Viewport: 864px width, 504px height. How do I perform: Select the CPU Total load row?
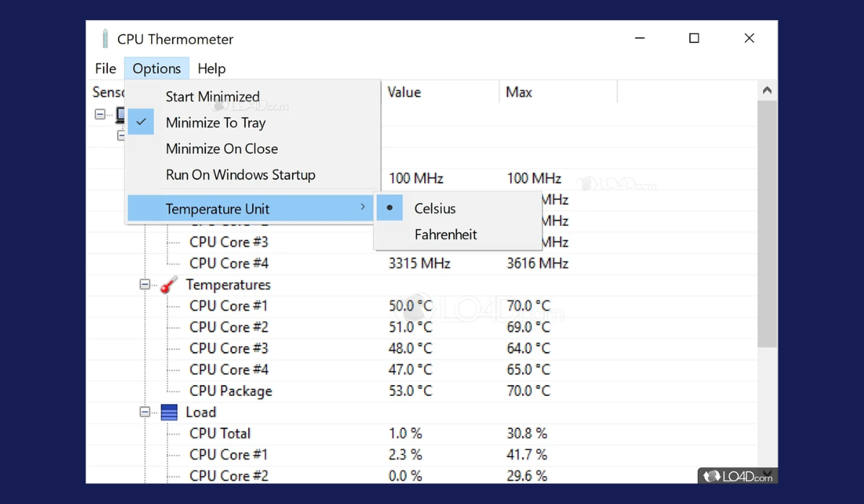coord(220,433)
